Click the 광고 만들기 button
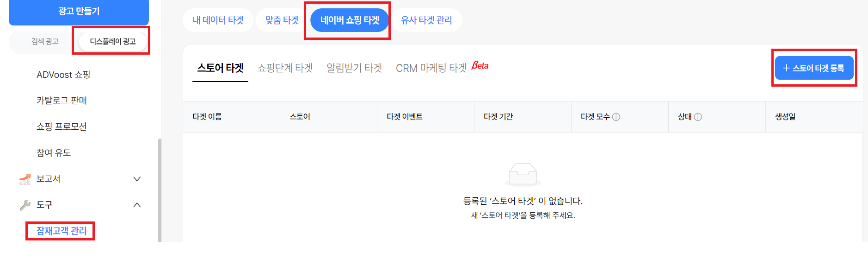This screenshot has width=868, height=259. [x=79, y=12]
